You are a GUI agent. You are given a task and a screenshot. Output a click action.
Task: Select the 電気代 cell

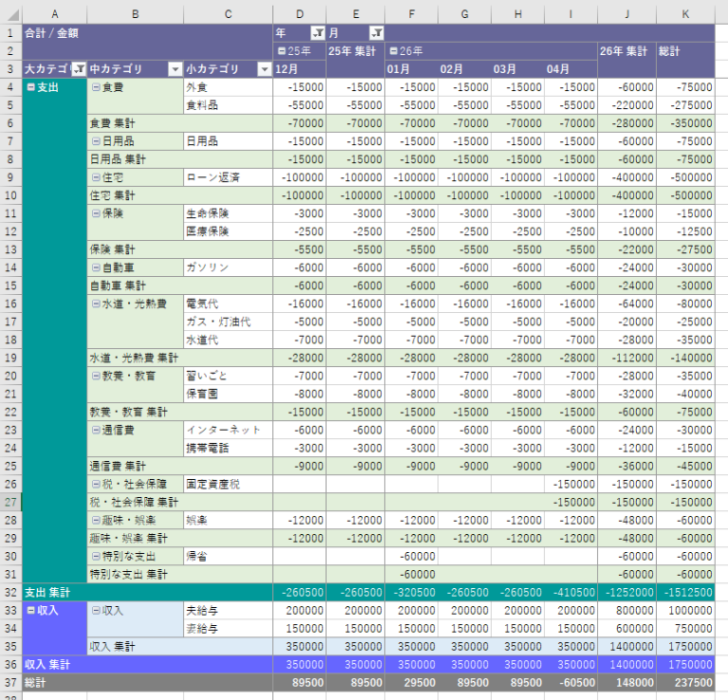227,304
